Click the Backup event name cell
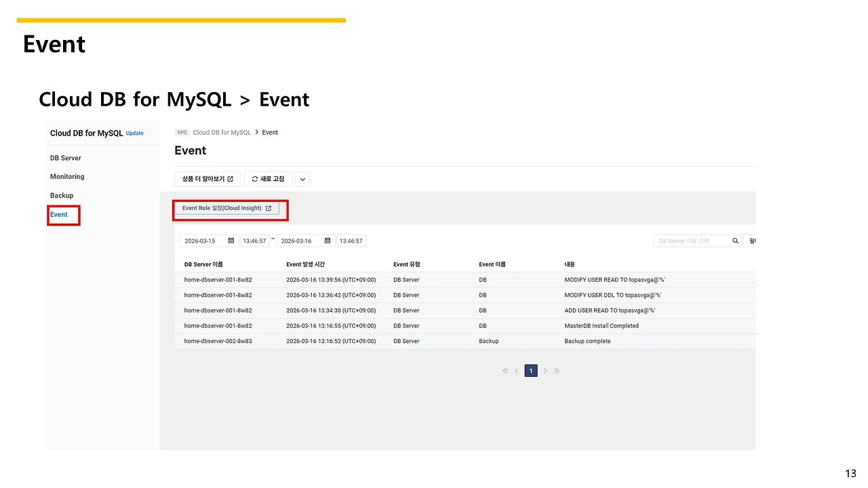Image resolution: width=868 pixels, height=488 pixels. (x=489, y=342)
